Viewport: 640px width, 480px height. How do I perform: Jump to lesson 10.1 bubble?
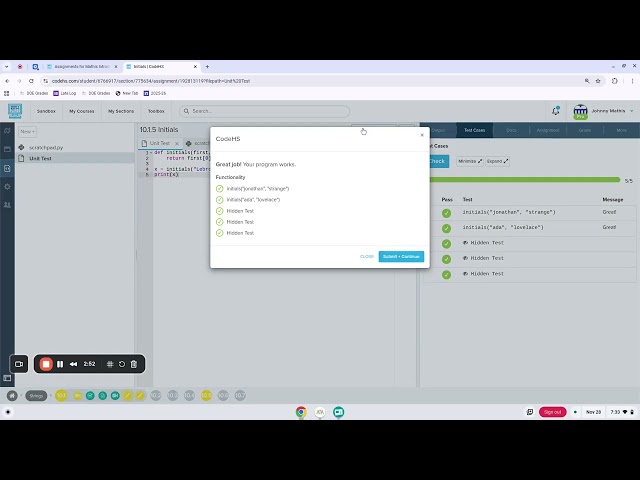(x=61, y=396)
